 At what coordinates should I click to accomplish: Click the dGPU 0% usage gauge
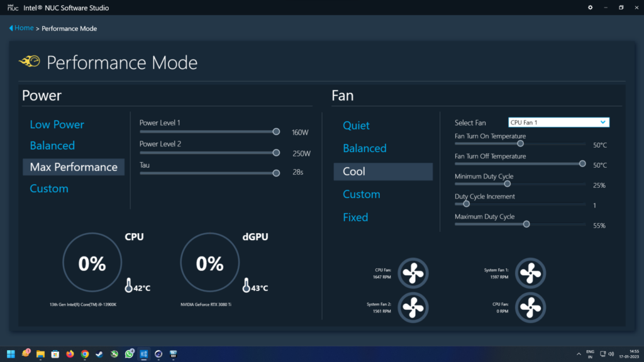(209, 263)
